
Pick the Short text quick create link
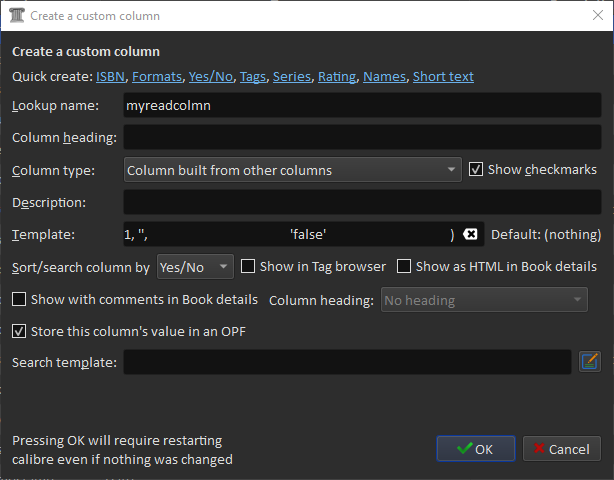pyautogui.click(x=443, y=76)
